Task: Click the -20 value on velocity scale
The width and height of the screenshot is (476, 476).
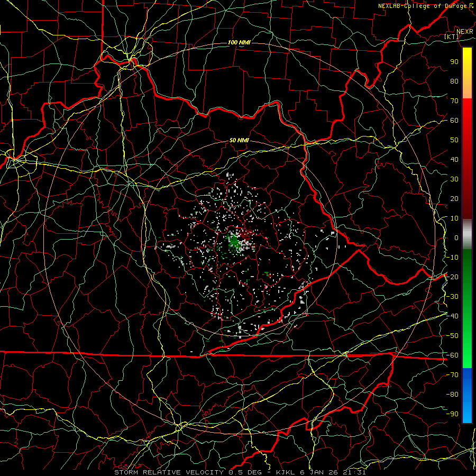Action: 452,277
